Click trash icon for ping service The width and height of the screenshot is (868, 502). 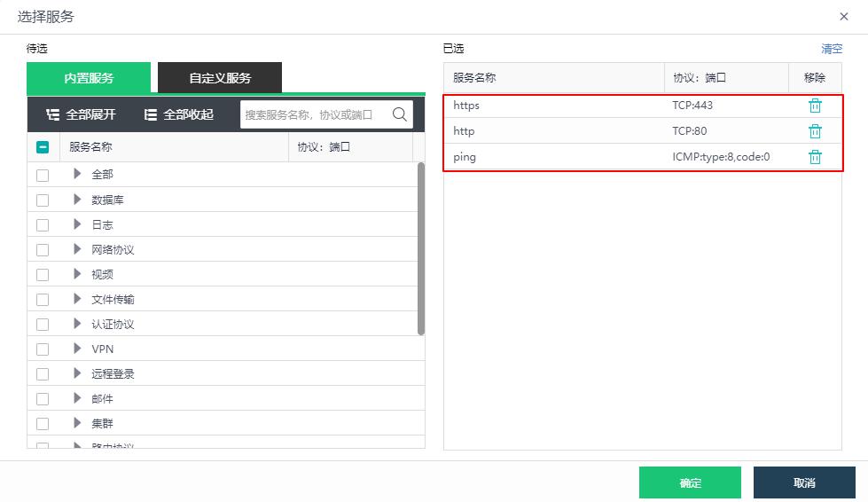coord(815,157)
